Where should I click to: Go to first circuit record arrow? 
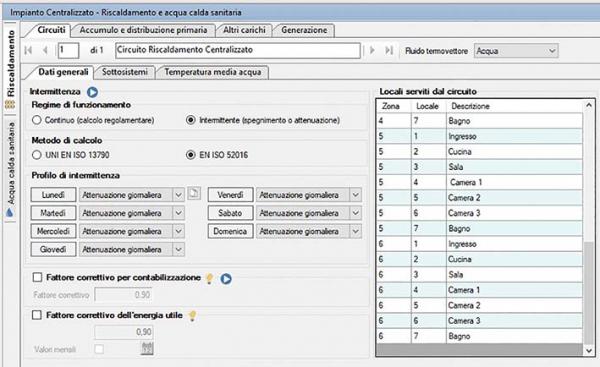click(28, 50)
